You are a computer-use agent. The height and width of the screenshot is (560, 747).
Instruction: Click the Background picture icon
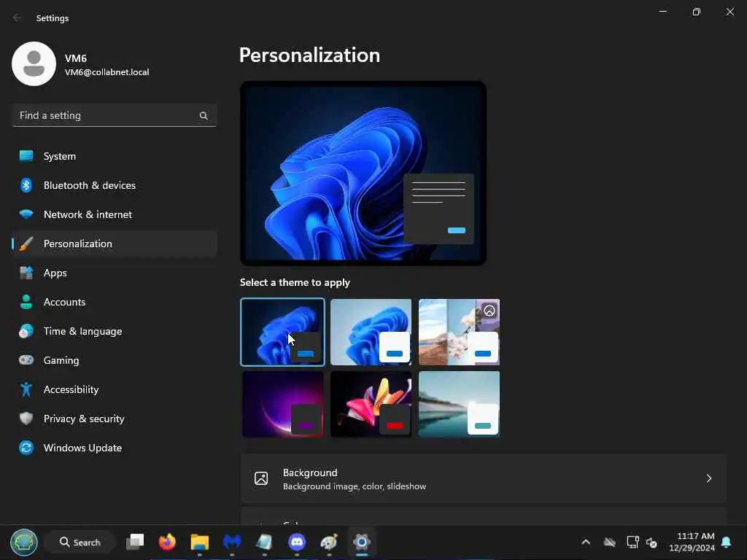point(261,478)
